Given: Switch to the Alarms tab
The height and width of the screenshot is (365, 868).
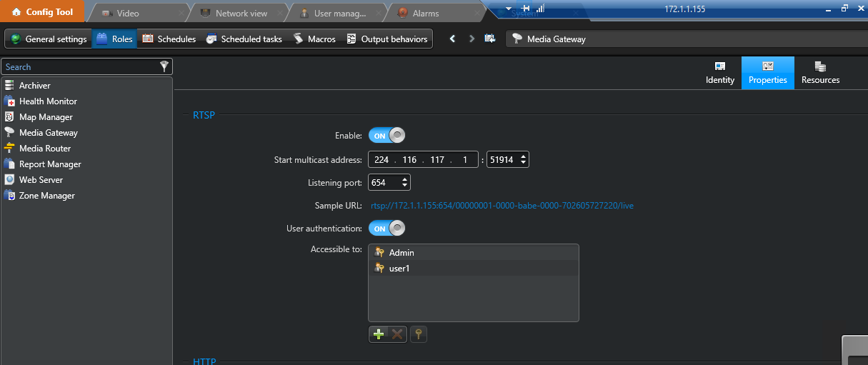Looking at the screenshot, I should point(436,13).
